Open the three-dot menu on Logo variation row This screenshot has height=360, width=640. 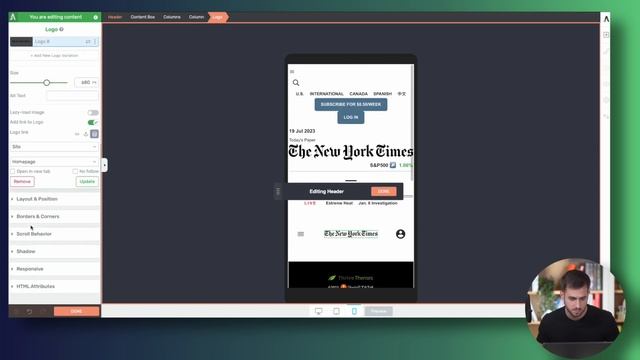pos(95,42)
